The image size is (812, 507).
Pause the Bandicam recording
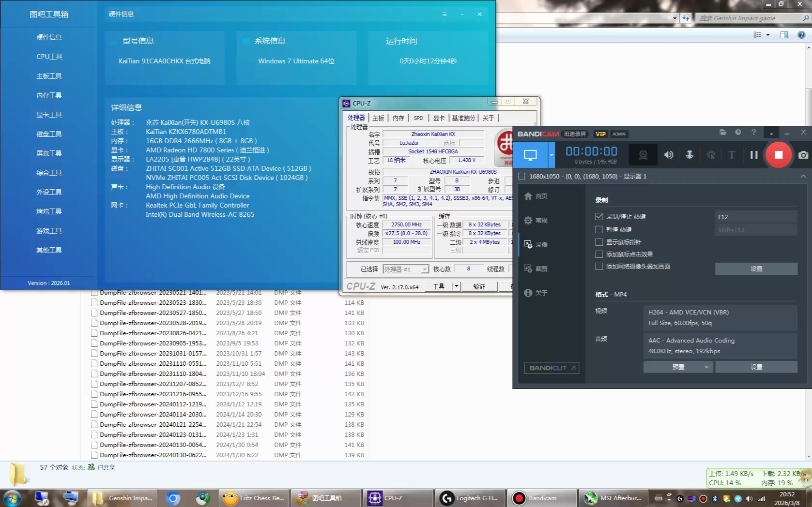(753, 155)
